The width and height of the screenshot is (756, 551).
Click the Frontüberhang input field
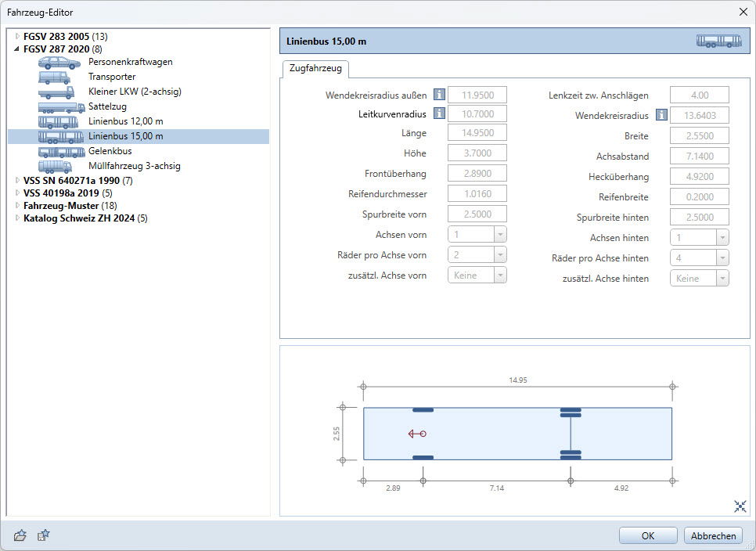point(477,173)
